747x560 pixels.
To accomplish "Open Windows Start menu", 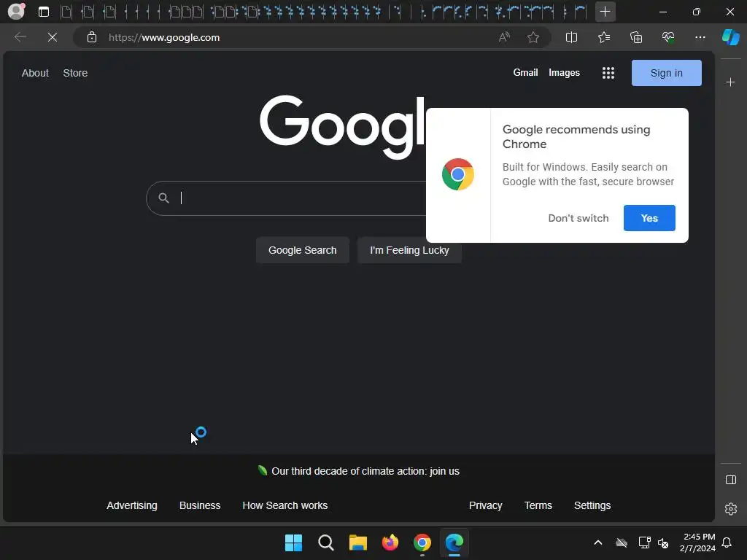I will pos(293,542).
